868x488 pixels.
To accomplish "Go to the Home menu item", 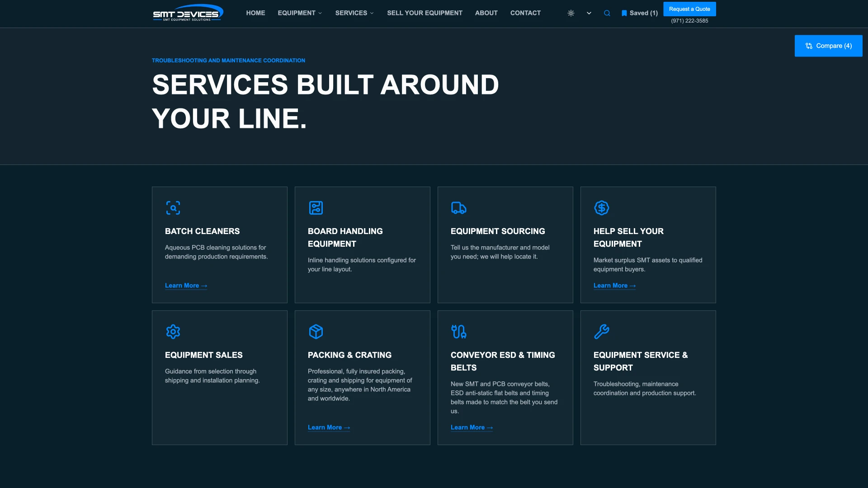I will [x=255, y=13].
